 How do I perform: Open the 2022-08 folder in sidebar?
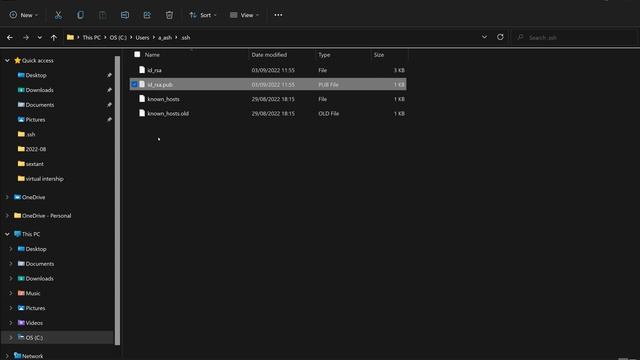click(36, 149)
